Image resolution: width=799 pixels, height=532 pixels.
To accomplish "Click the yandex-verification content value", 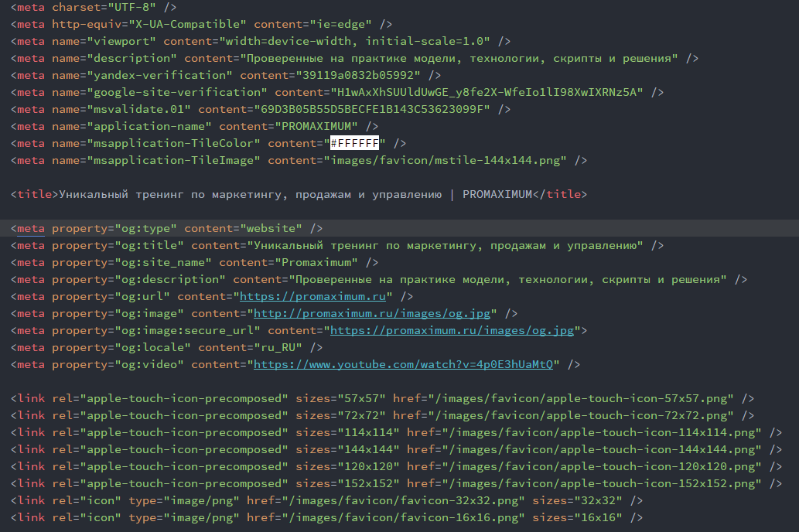I will tap(357, 75).
